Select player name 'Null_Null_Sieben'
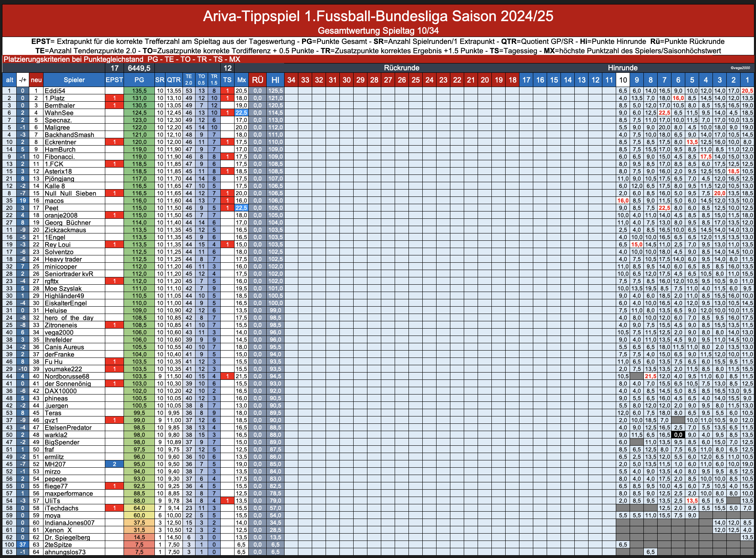The width and height of the screenshot is (756, 558). pos(70,193)
